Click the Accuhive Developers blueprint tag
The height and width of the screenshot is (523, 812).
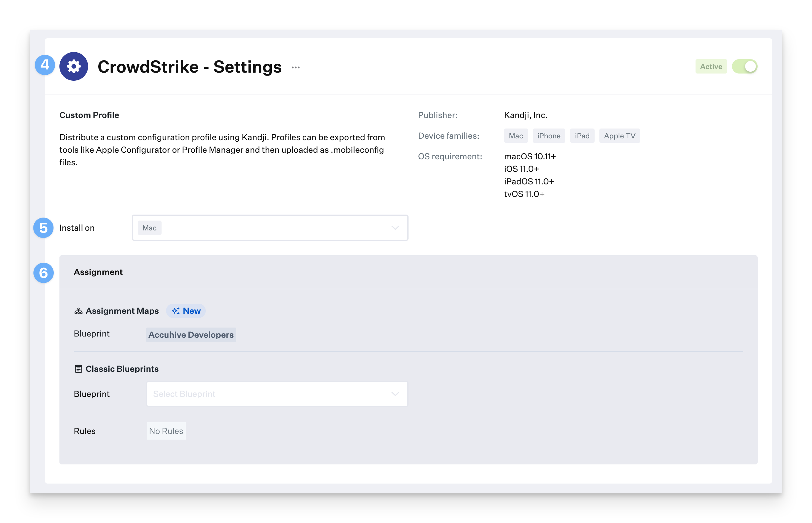[191, 335]
